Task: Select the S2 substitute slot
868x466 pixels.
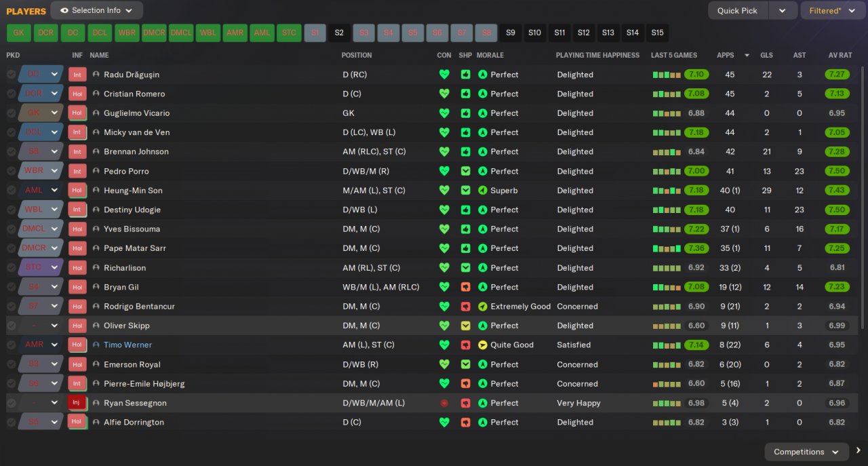Action: (x=339, y=33)
